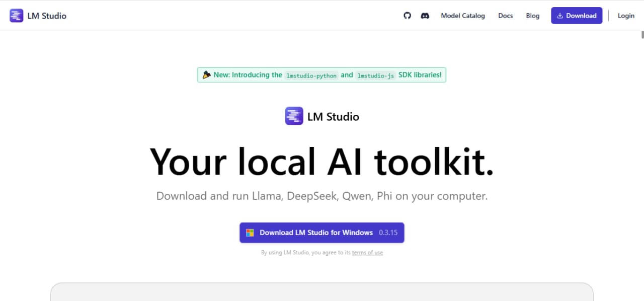Viewport: 644px width, 301px height.
Task: Open the Discord icon link
Action: click(425, 16)
